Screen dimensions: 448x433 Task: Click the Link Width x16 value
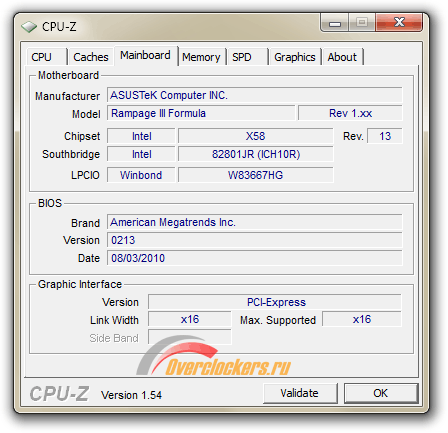click(190, 319)
